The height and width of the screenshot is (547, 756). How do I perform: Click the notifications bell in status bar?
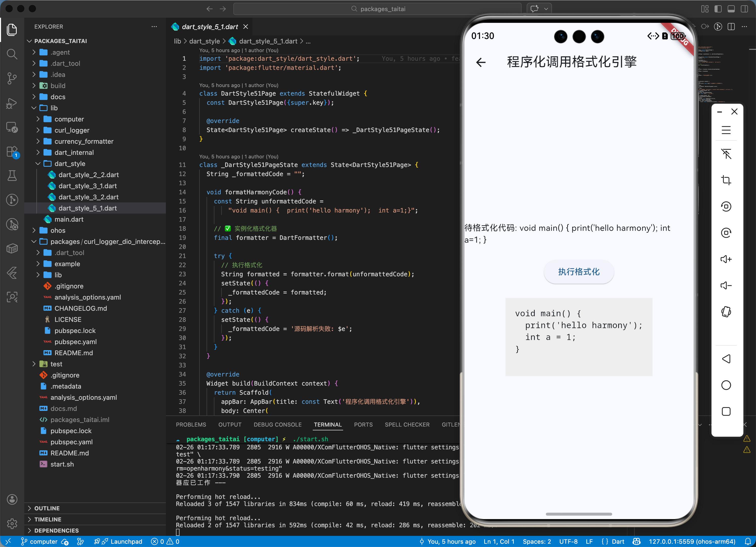(748, 541)
